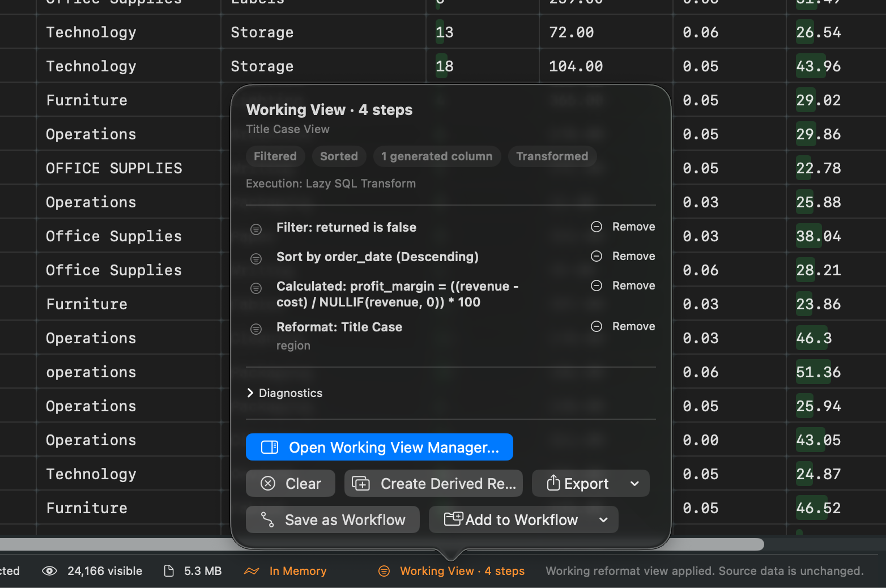This screenshot has height=588, width=886.
Task: Click the 24,166 visible status text
Action: 105,571
